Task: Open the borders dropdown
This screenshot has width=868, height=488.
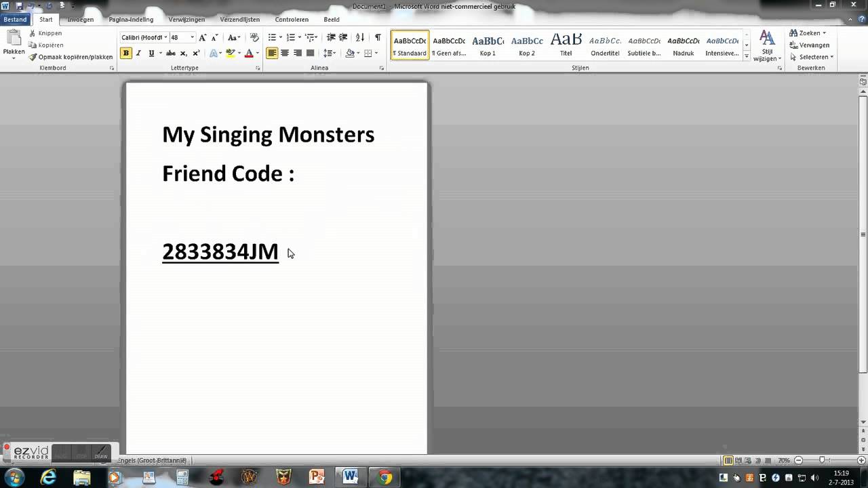Action: 377,54
